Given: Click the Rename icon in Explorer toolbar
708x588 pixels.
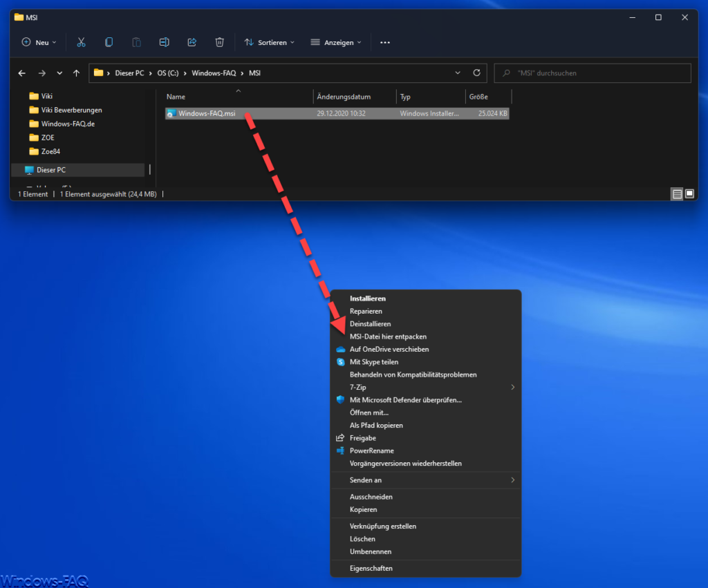Looking at the screenshot, I should point(165,42).
